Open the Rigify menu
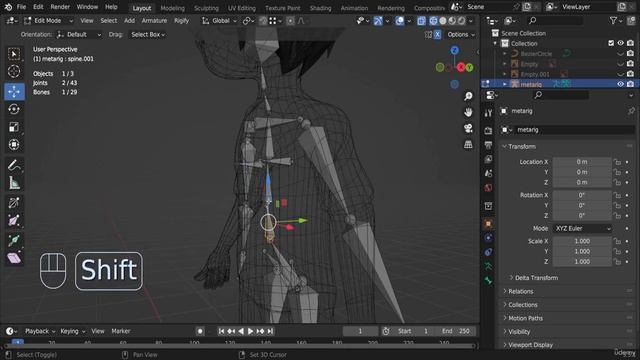Viewport: 640px width, 360px height. (x=181, y=21)
